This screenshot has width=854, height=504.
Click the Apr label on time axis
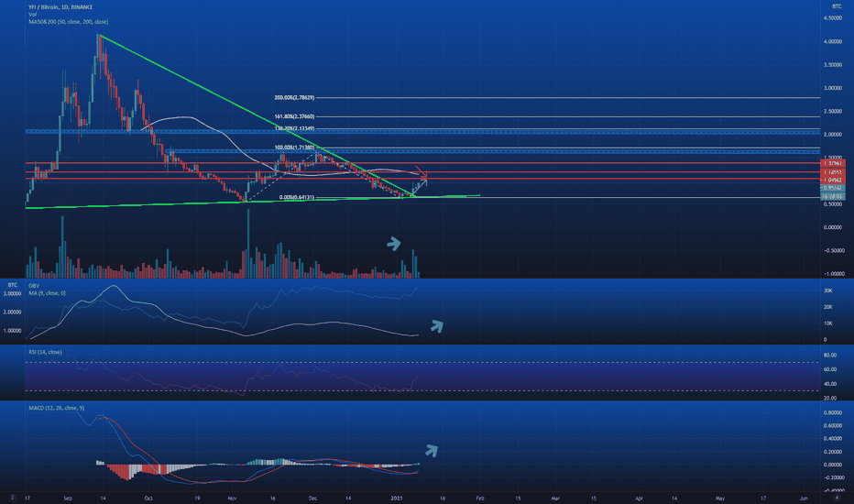tap(639, 498)
